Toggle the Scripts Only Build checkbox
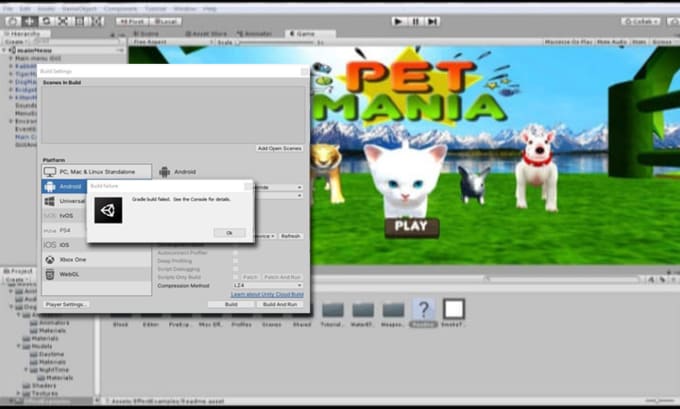The image size is (680, 409). pos(235,277)
